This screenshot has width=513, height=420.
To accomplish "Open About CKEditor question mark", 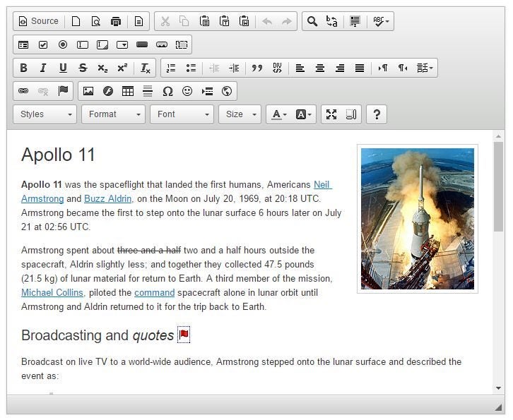I will [x=377, y=114].
